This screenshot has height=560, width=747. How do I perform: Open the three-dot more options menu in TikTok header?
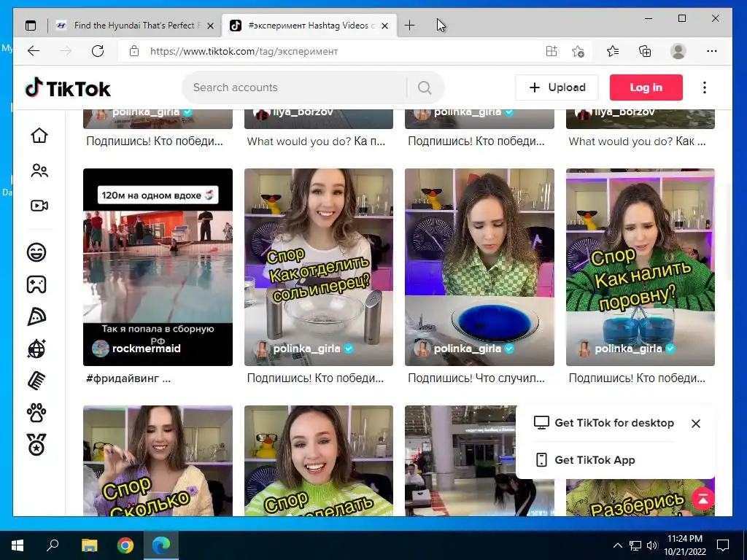[x=705, y=87]
